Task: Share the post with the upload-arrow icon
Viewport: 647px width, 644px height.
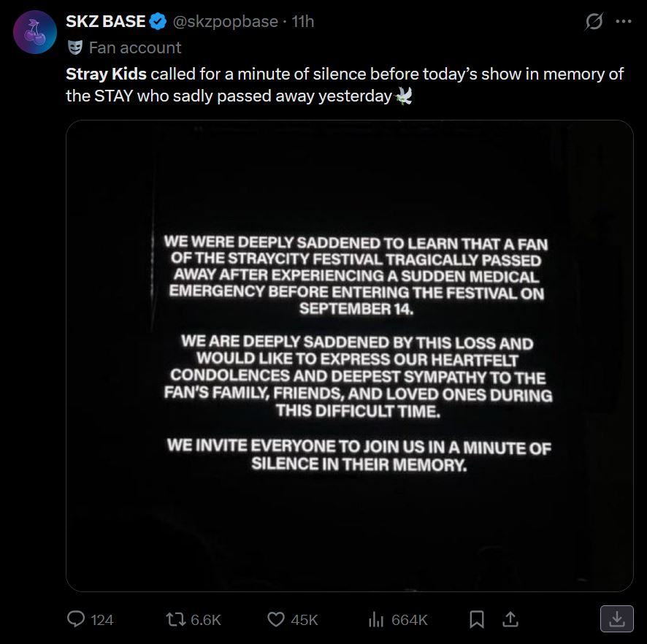Action: coord(510,619)
